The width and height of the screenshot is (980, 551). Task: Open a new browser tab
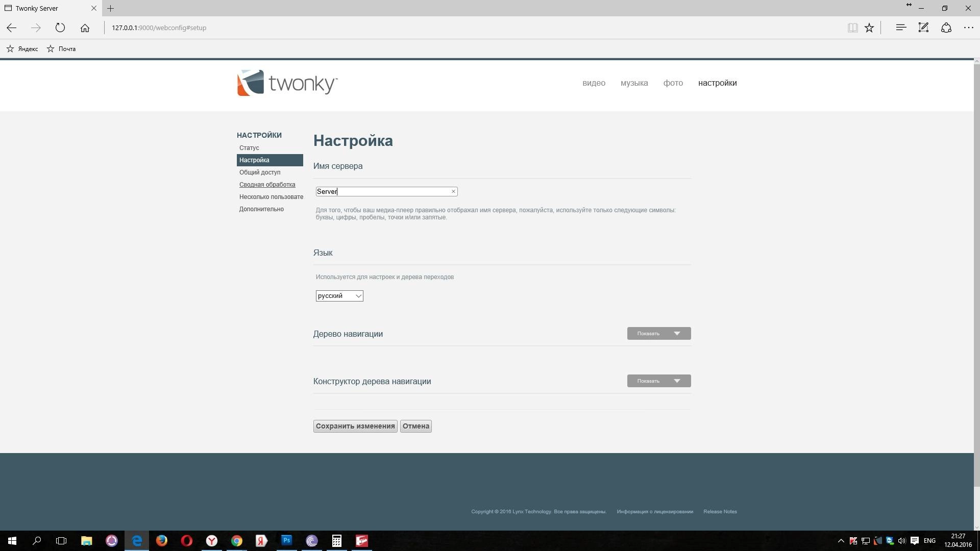click(x=110, y=8)
